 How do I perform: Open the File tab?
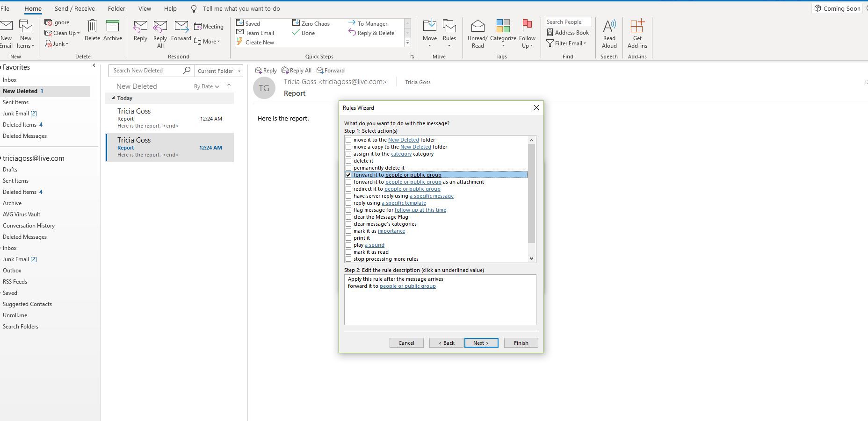5,8
